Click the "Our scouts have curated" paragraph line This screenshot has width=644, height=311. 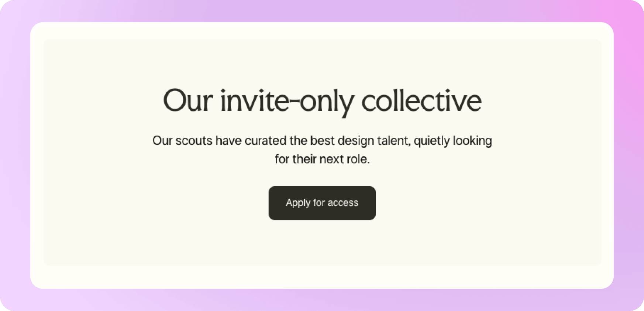322,141
